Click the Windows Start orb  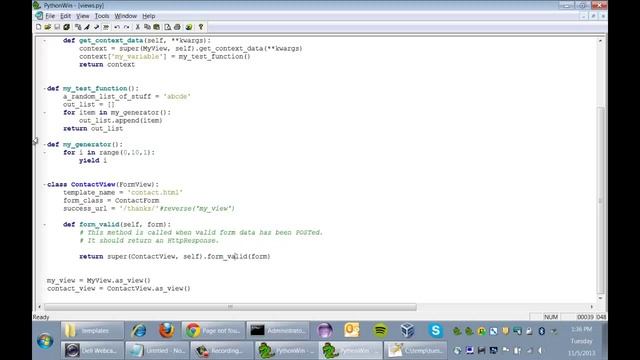tap(45, 341)
